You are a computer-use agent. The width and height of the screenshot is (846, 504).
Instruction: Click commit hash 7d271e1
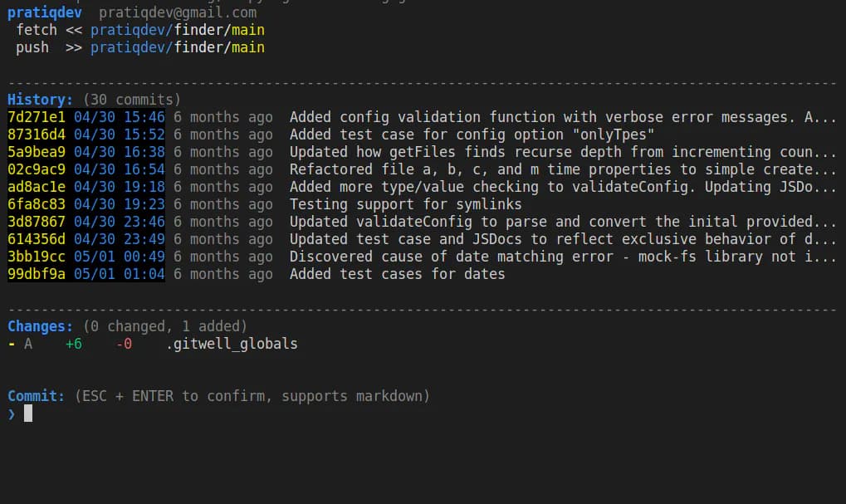[36, 117]
